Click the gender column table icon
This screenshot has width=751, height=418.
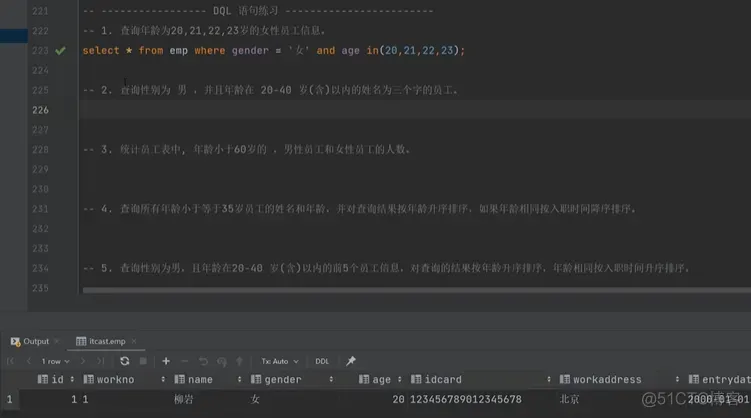tap(256, 379)
